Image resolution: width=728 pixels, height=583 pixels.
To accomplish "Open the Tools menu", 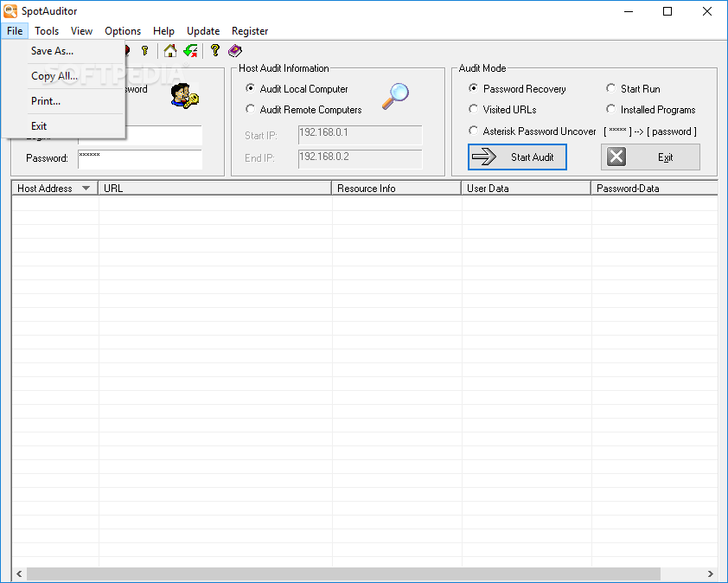I will pos(47,30).
